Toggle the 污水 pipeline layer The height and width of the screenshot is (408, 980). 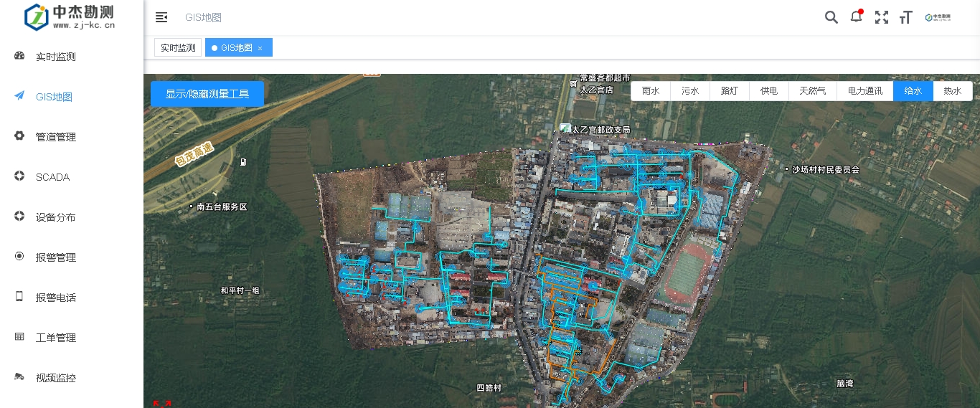click(x=690, y=91)
